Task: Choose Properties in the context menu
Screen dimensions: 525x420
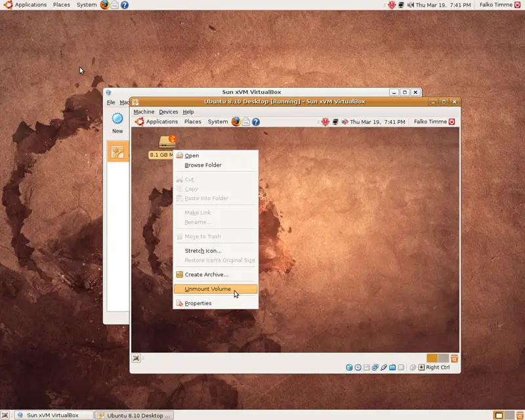Action: click(216, 303)
